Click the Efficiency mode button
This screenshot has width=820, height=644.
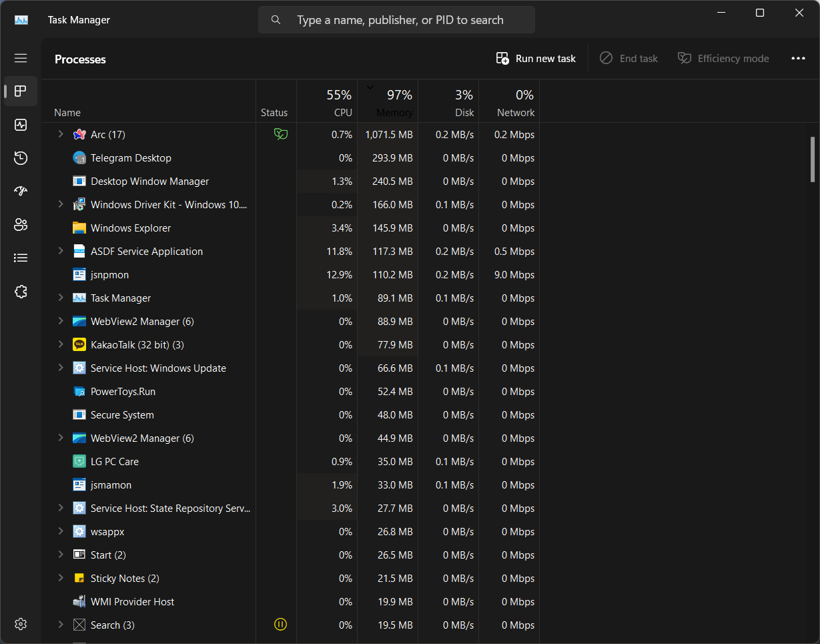(x=723, y=59)
